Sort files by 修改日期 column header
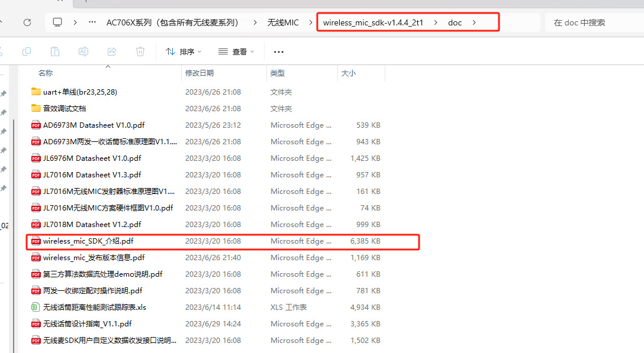 [199, 73]
